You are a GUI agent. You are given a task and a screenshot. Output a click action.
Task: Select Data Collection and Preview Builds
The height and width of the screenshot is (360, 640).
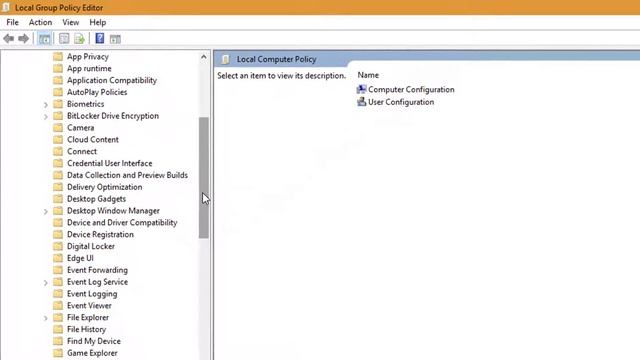(127, 175)
